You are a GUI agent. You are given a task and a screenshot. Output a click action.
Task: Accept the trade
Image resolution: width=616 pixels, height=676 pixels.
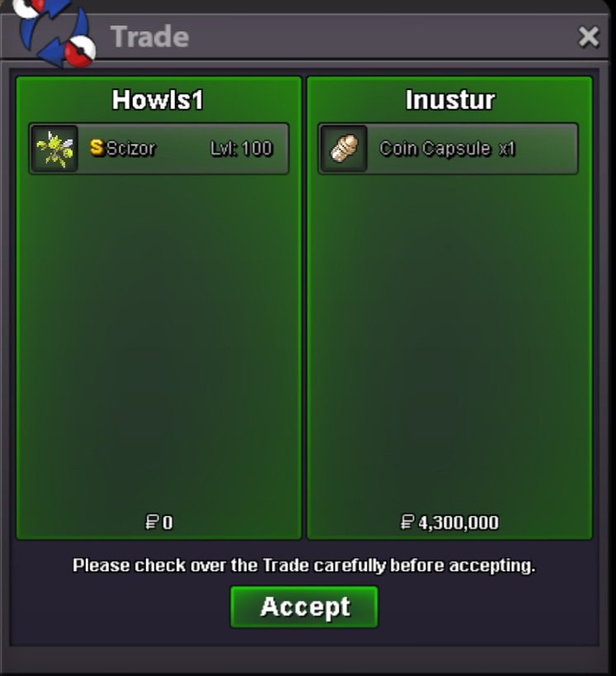coord(304,607)
